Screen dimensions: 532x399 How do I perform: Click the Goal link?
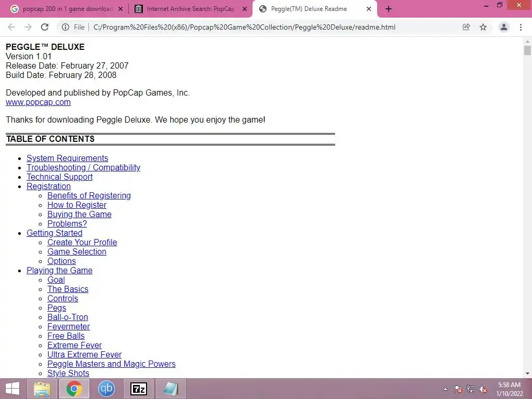(56, 280)
